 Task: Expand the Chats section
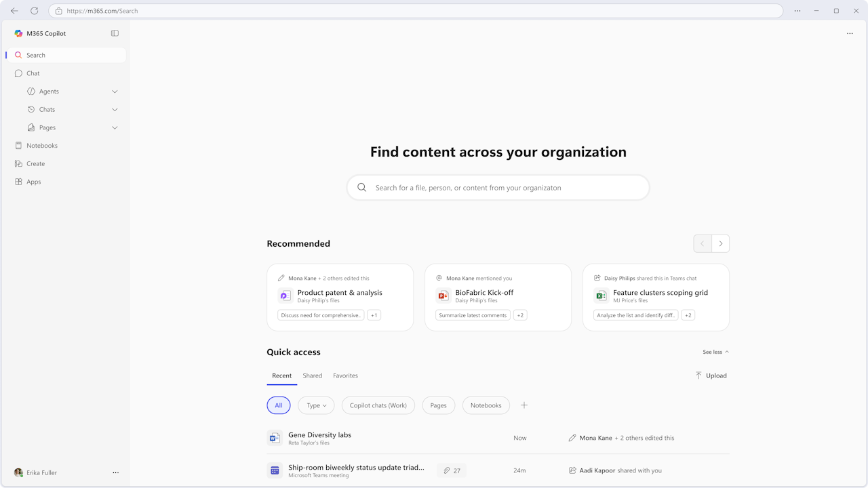[115, 109]
